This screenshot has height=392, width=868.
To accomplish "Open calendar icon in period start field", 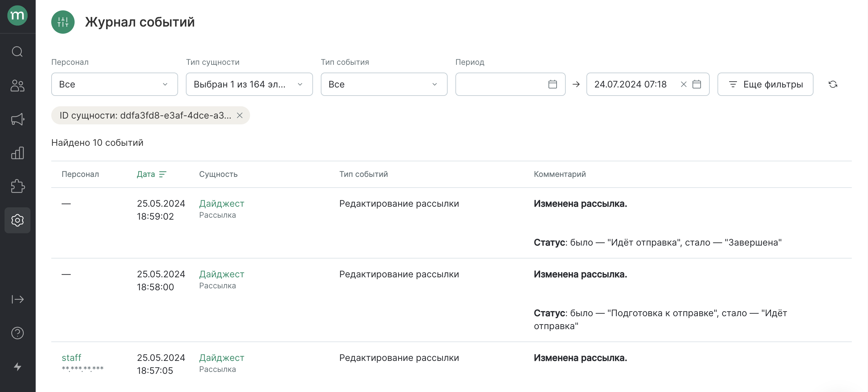I will pyautogui.click(x=552, y=84).
